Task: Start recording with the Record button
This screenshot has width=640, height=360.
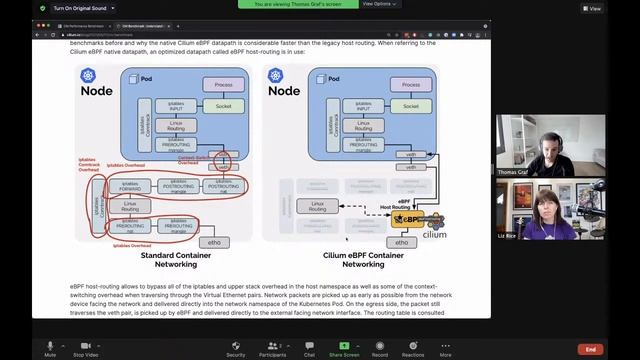Action: pyautogui.click(x=380, y=349)
